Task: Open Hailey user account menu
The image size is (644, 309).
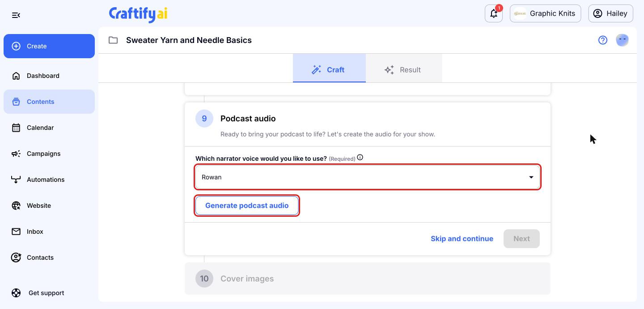Action: (610, 13)
